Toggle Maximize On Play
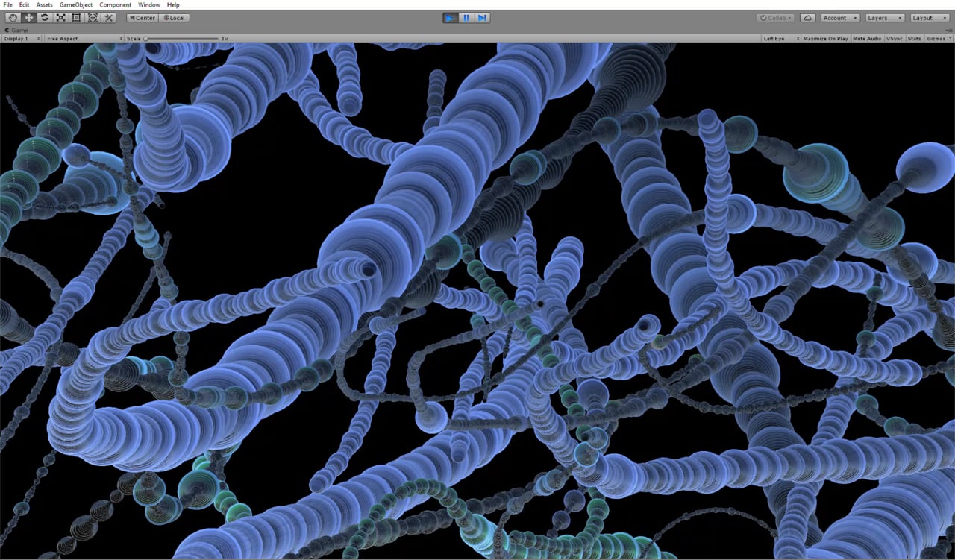The width and height of the screenshot is (955, 560). point(825,38)
